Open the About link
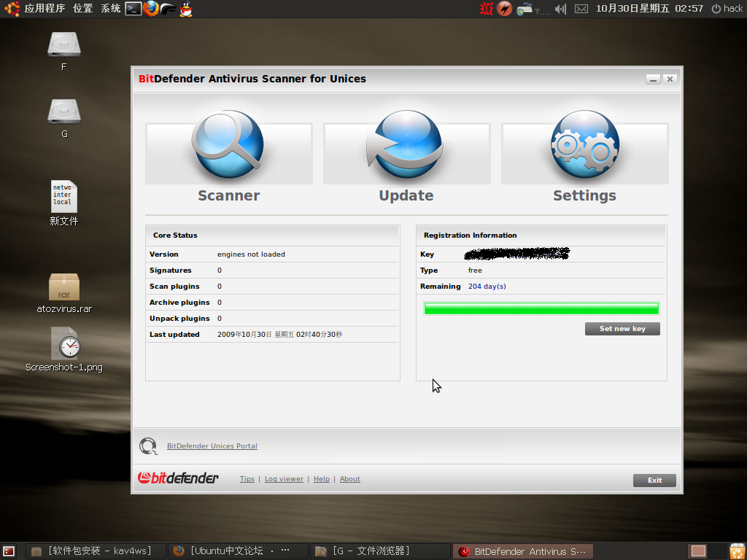 349,479
